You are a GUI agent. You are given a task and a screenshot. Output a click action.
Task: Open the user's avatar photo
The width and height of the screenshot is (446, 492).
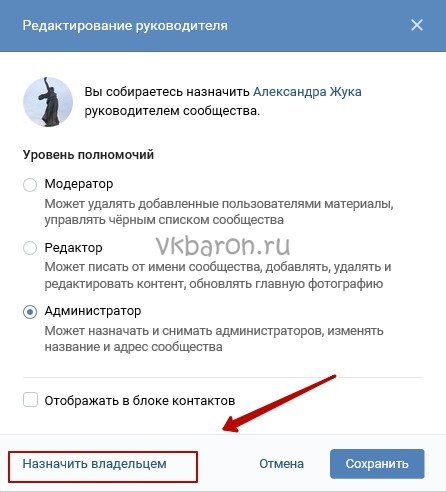click(48, 102)
